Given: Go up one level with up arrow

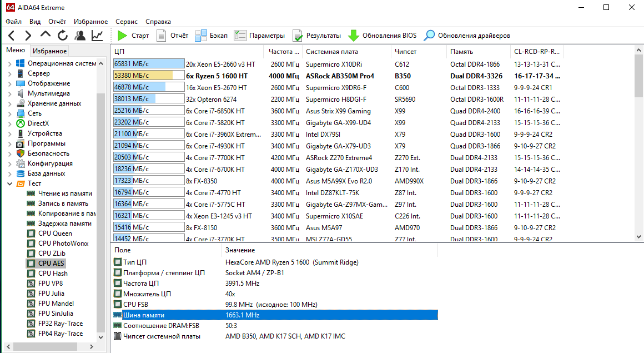Looking at the screenshot, I should tap(45, 35).
